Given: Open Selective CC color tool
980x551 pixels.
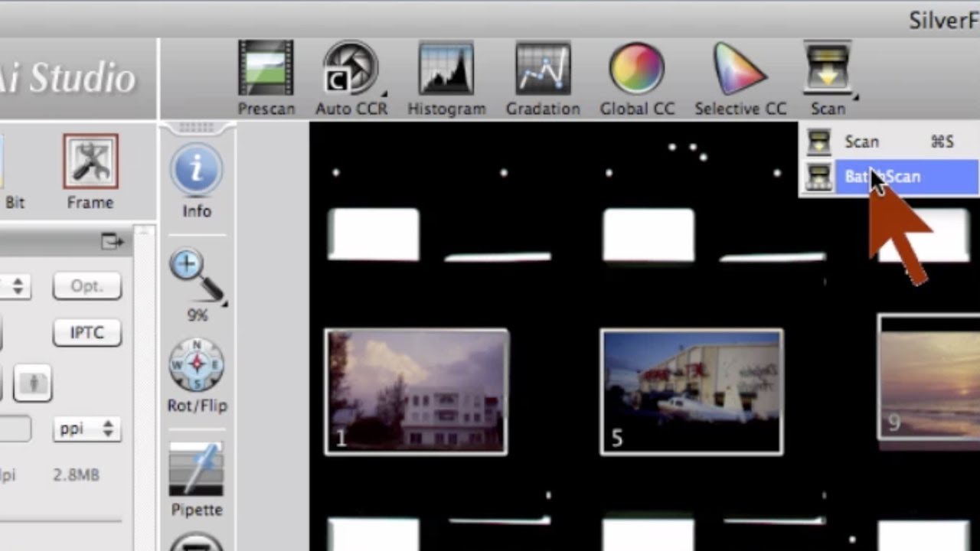Looking at the screenshot, I should 740,79.
